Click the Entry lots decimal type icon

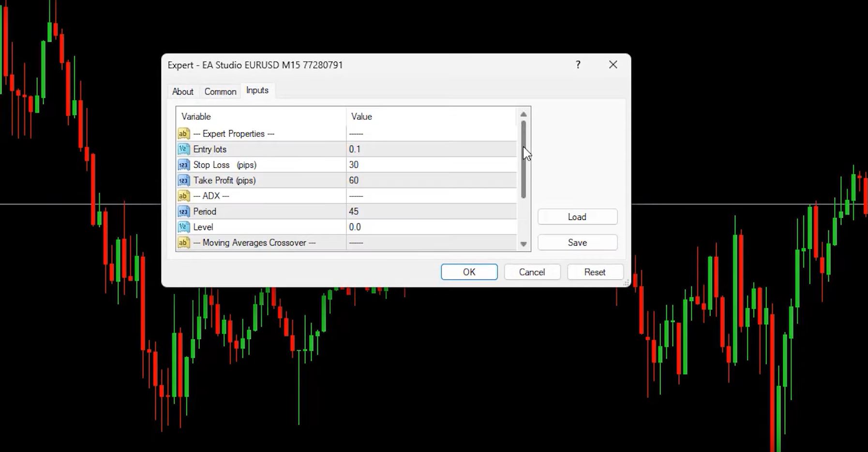click(x=183, y=149)
